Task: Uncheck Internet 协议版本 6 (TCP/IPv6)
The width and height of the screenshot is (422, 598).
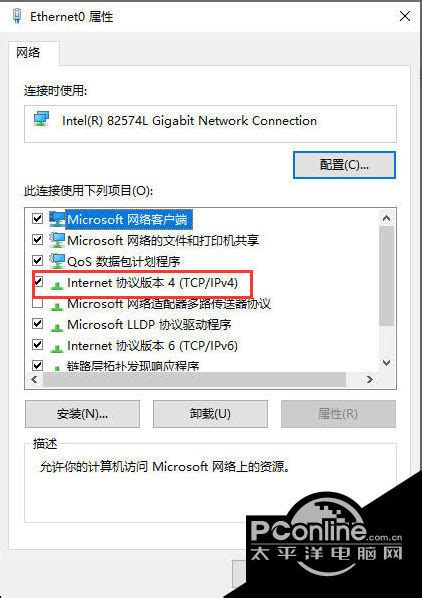Action: coord(37,345)
